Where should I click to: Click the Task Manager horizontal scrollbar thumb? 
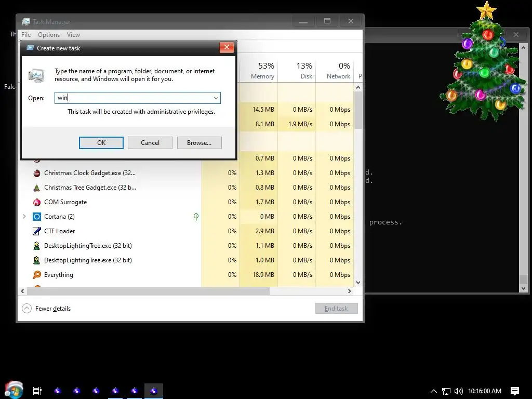148,291
